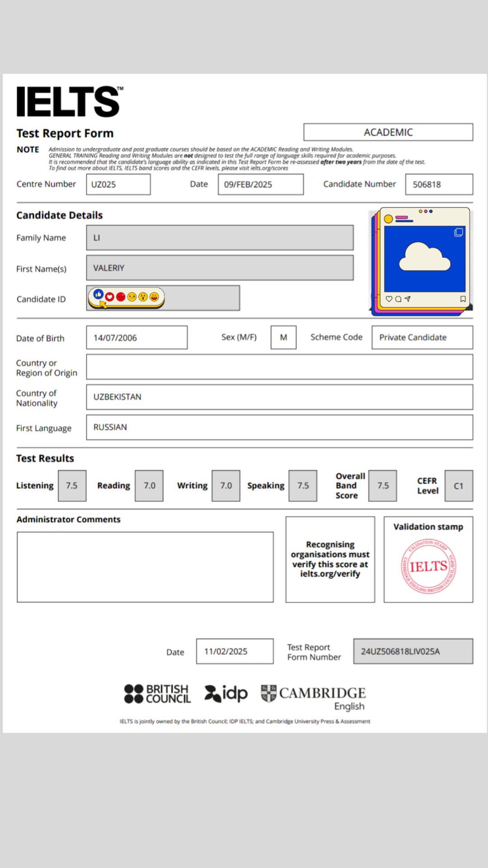This screenshot has height=868, width=488.
Task: Click the heart like icon under the cloud photo
Action: pos(389,299)
